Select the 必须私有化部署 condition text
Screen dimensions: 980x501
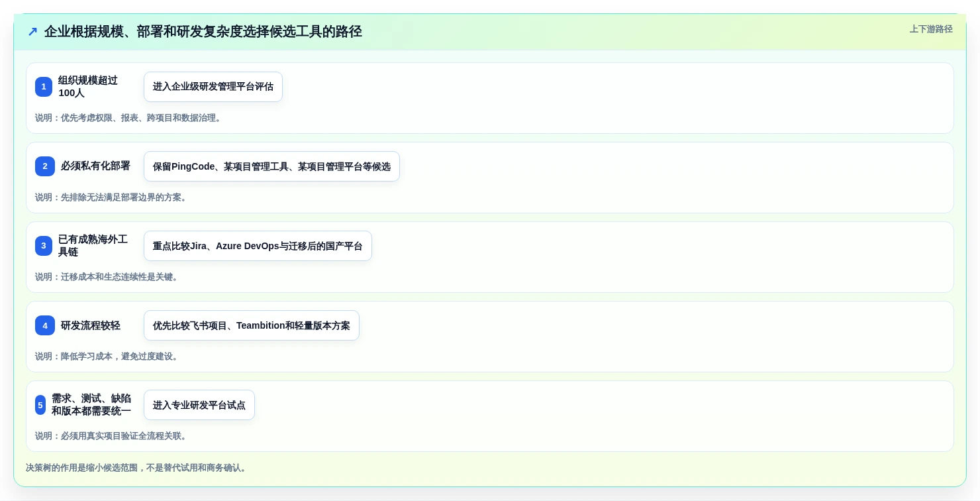click(x=95, y=166)
